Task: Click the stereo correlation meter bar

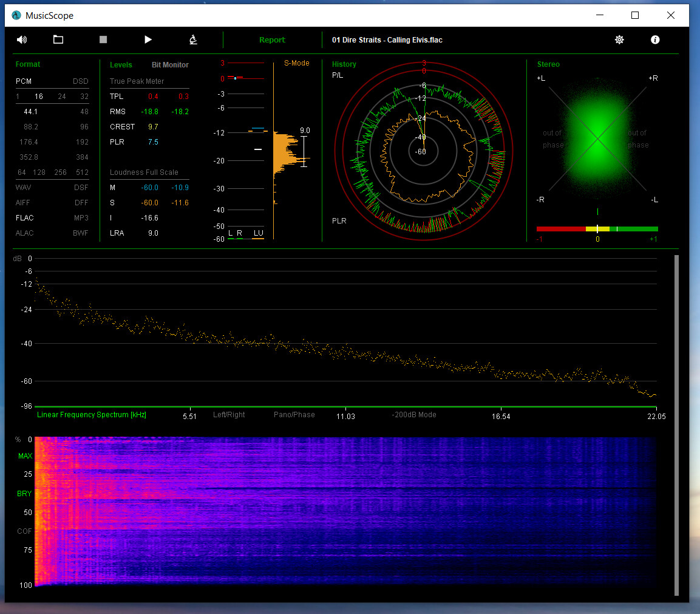Action: coord(597,229)
